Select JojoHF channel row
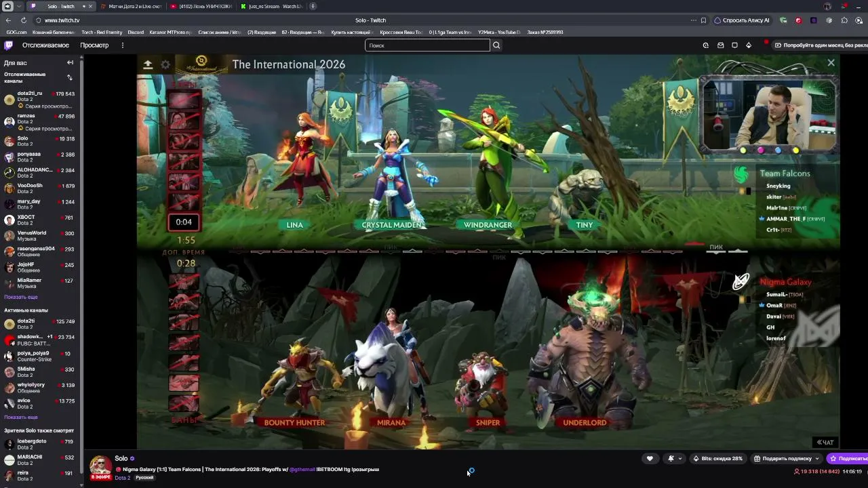The image size is (868, 488). [39, 267]
